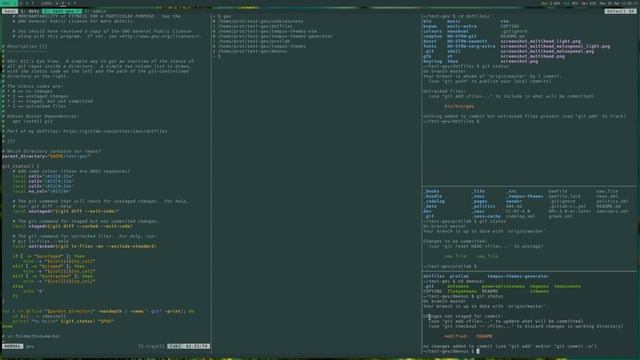Switch to tmux window '1: dots'

coord(30,11)
